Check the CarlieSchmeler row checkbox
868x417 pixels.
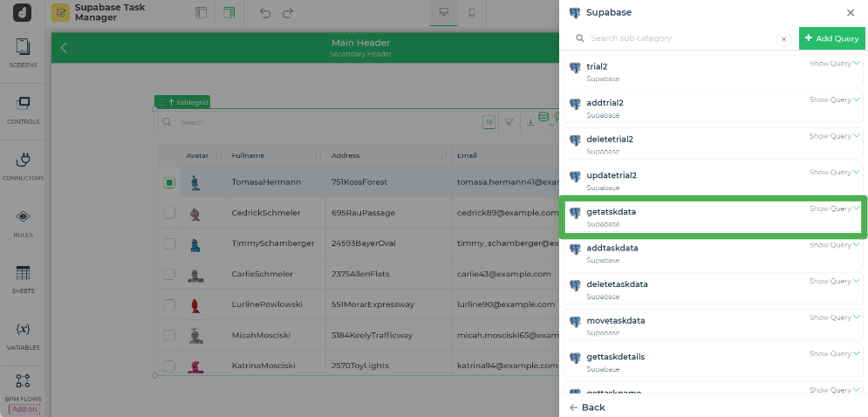169,274
